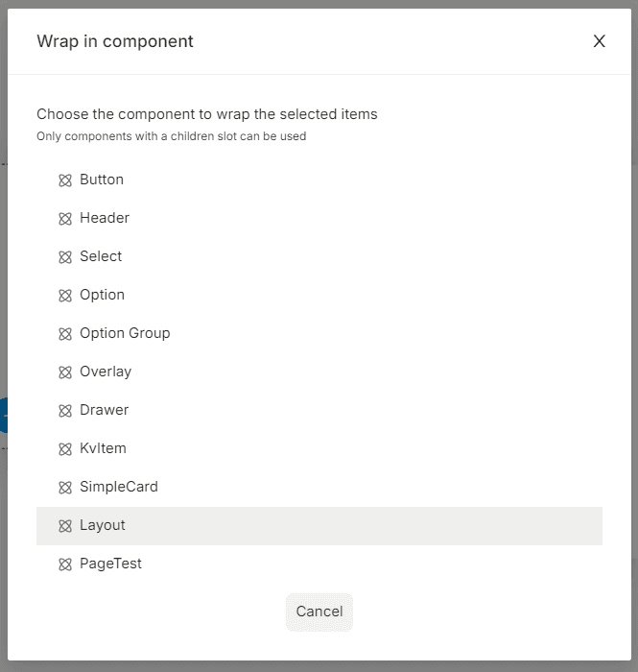This screenshot has height=672, width=638.
Task: Click the component icon beside Overlay
Action: click(65, 372)
